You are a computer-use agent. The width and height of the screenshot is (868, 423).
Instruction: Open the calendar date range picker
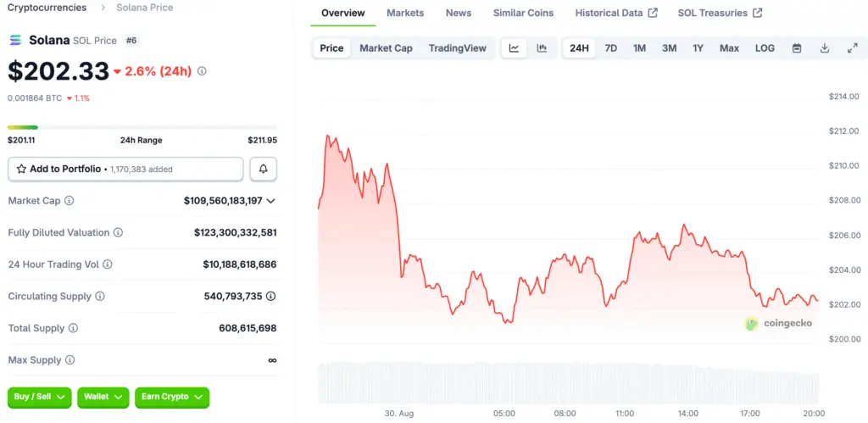click(797, 48)
